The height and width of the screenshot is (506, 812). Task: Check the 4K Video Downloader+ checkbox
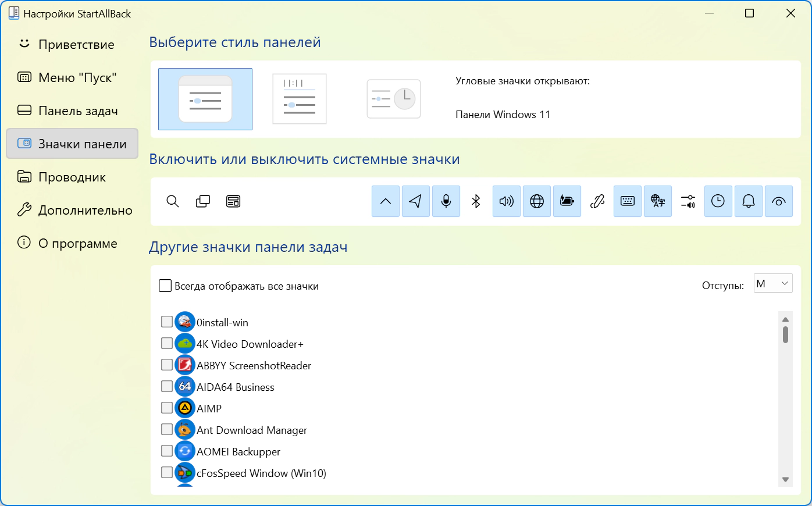point(167,344)
